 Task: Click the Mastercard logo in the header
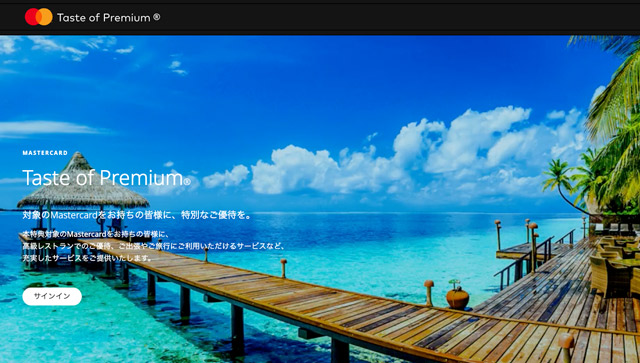click(x=39, y=17)
